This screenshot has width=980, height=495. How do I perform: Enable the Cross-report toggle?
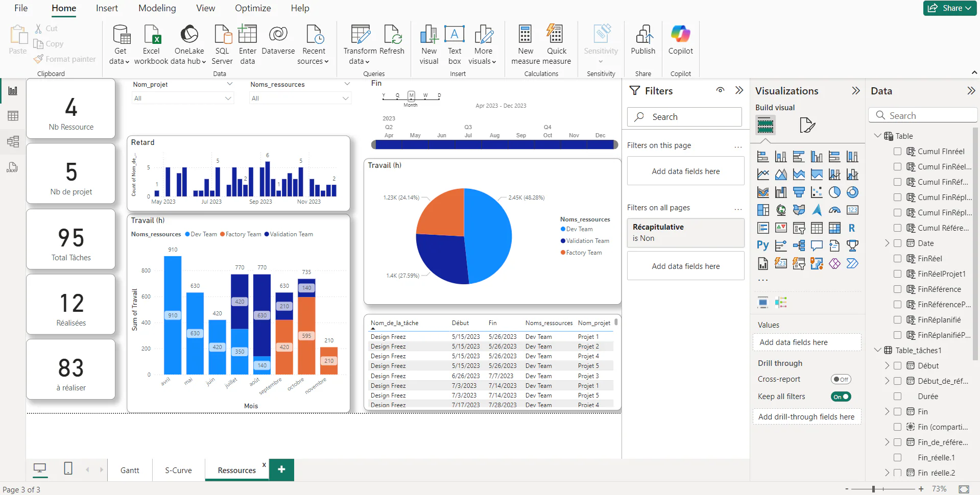(x=841, y=379)
